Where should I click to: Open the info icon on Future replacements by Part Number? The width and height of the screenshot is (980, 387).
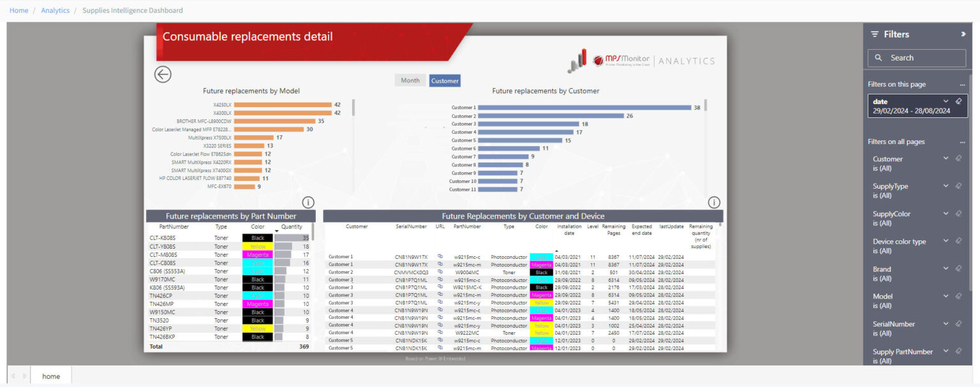(308, 202)
